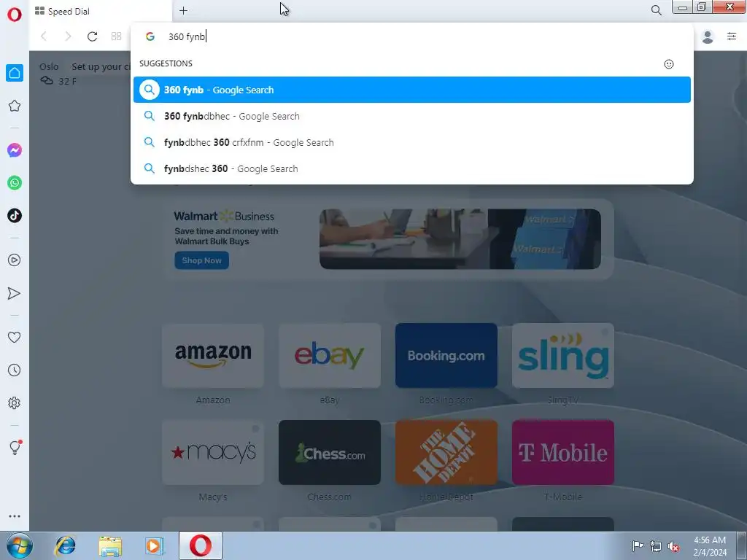Open the lightbulb tips icon
This screenshot has width=747, height=560.
coord(15,447)
